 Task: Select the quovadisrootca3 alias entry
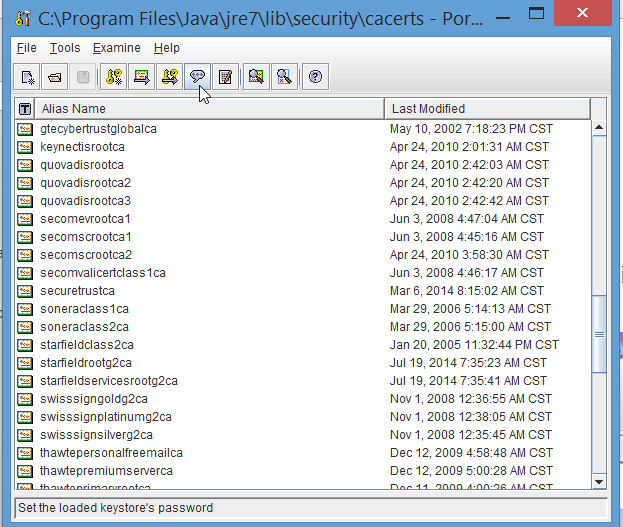(x=85, y=201)
